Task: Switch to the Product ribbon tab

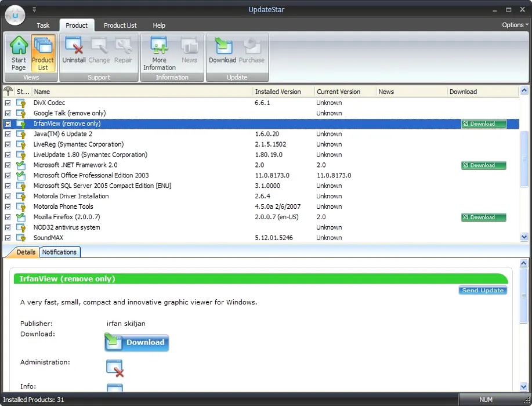Action: coord(77,26)
